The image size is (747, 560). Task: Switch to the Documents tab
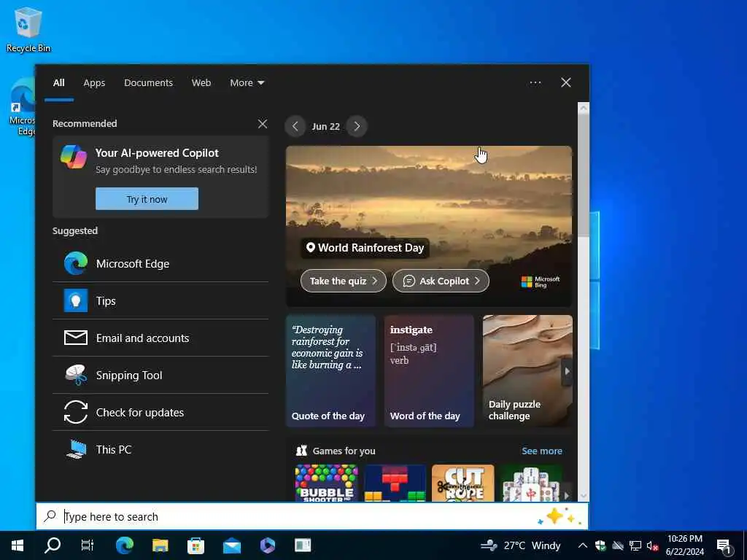coord(149,83)
